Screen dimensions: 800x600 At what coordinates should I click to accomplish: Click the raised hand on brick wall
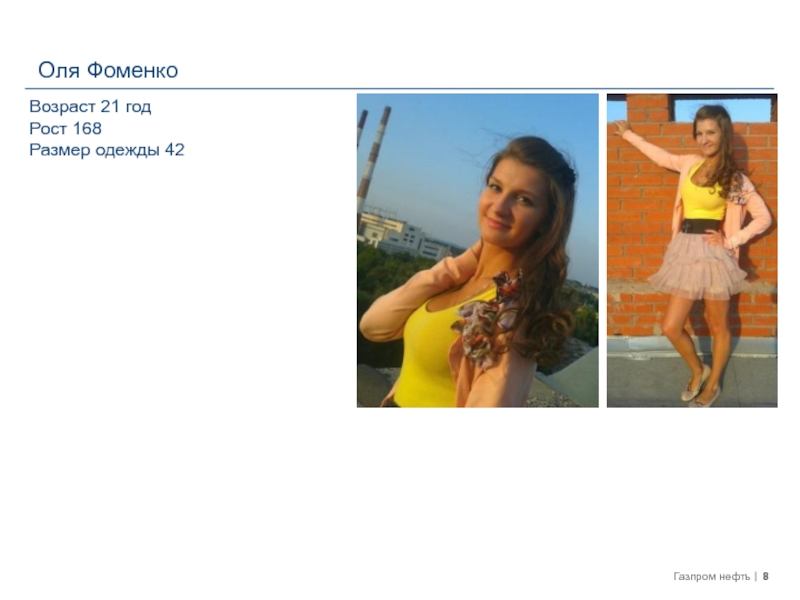pyautogui.click(x=620, y=127)
